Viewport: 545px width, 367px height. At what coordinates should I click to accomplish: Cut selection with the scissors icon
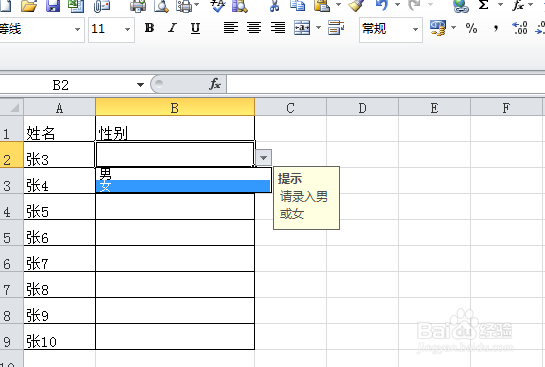pos(275,6)
